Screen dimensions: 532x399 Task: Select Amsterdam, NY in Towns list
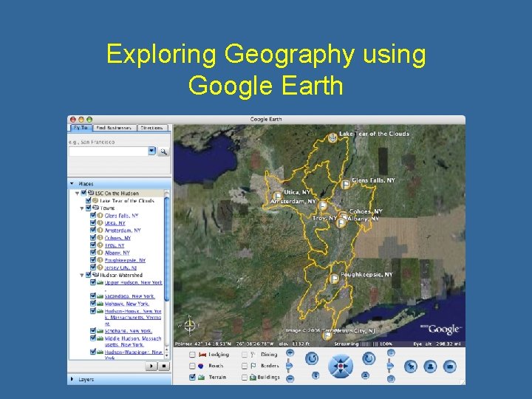(x=123, y=231)
